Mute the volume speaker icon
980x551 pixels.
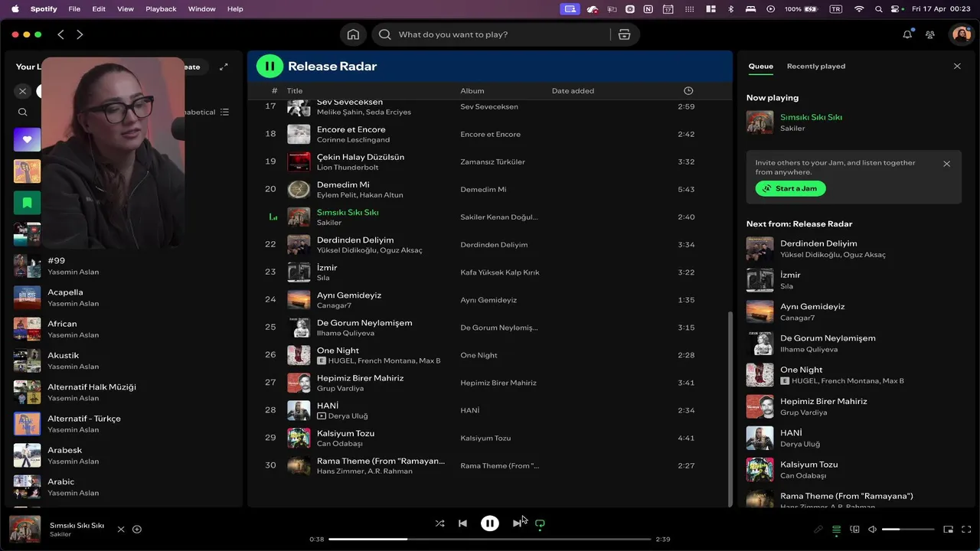pos(872,529)
